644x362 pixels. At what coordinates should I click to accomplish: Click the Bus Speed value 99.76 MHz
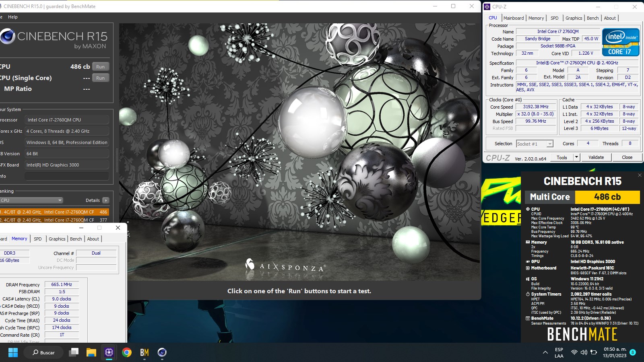coord(536,121)
